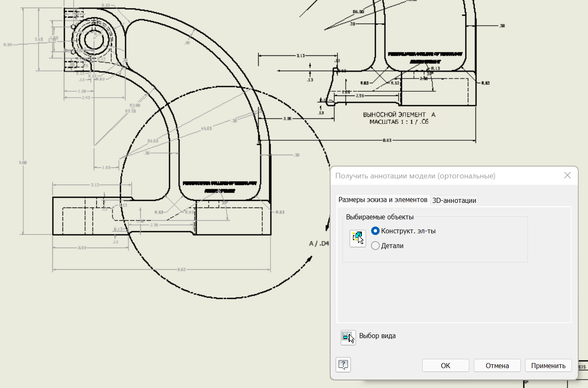588x388 pixels.
Task: Select the 2.50 vertical dimension near boss
Action: [x=38, y=39]
